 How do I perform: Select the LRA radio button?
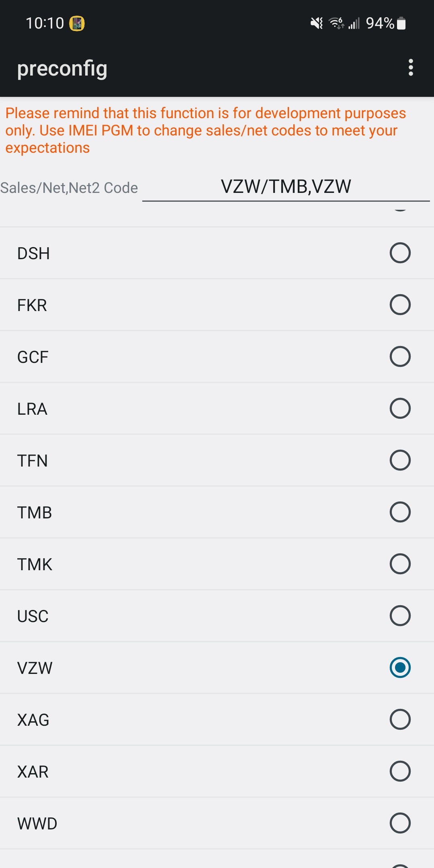[x=400, y=408]
